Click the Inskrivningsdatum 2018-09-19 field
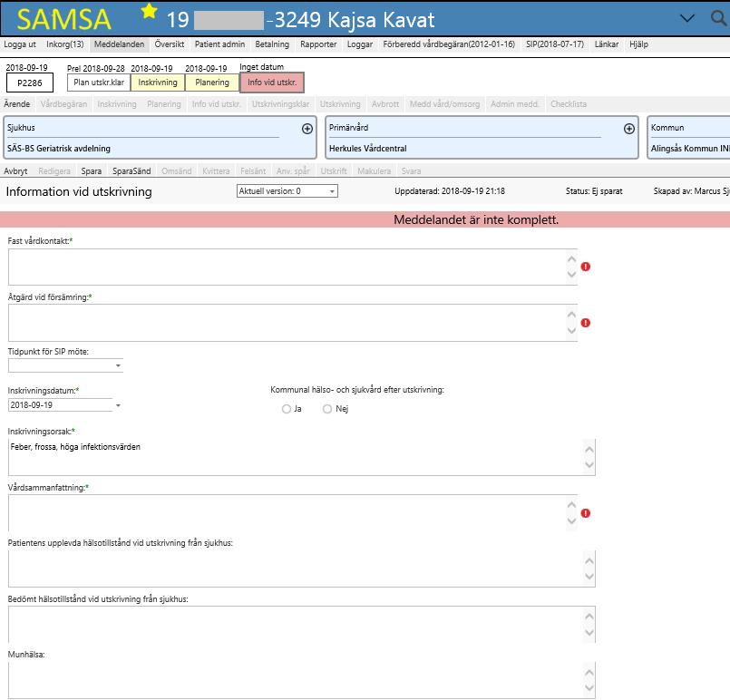 (61, 405)
